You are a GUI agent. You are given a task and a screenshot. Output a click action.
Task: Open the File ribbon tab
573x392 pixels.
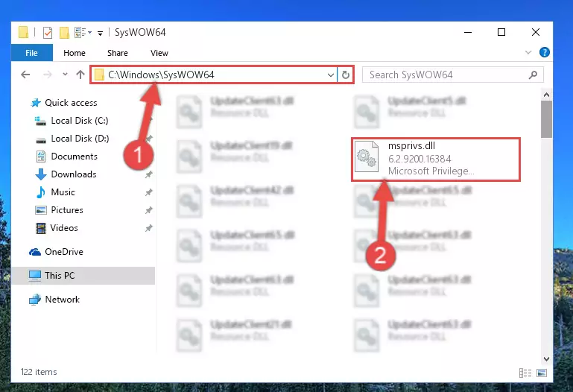[32, 53]
